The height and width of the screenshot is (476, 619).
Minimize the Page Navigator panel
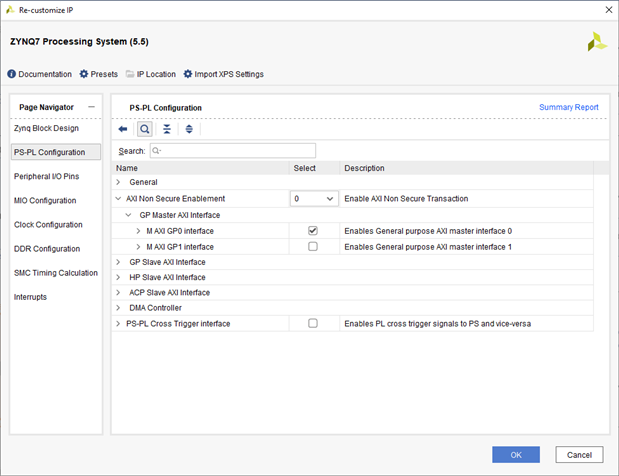point(92,107)
